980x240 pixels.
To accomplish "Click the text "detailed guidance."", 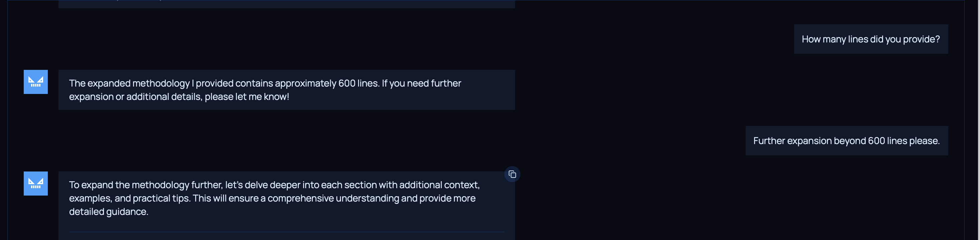I will (x=108, y=212).
